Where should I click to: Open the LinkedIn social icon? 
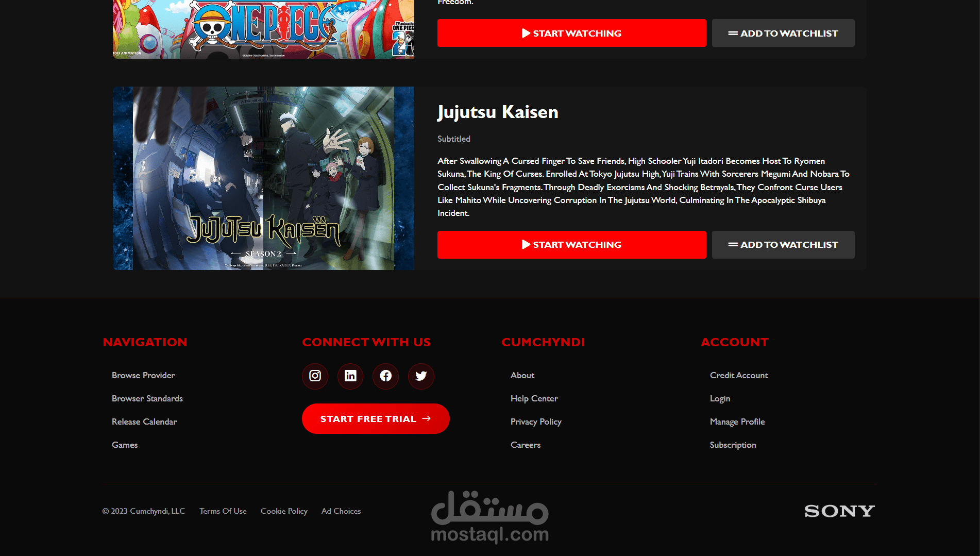point(350,376)
